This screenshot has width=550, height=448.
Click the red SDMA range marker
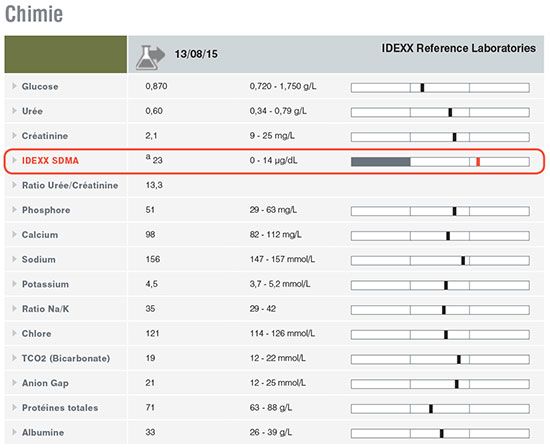478,162
